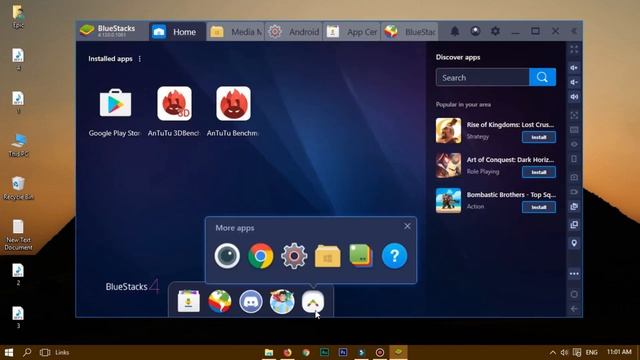640x360 pixels.
Task: Switch to Android settings tab
Action: tap(294, 31)
